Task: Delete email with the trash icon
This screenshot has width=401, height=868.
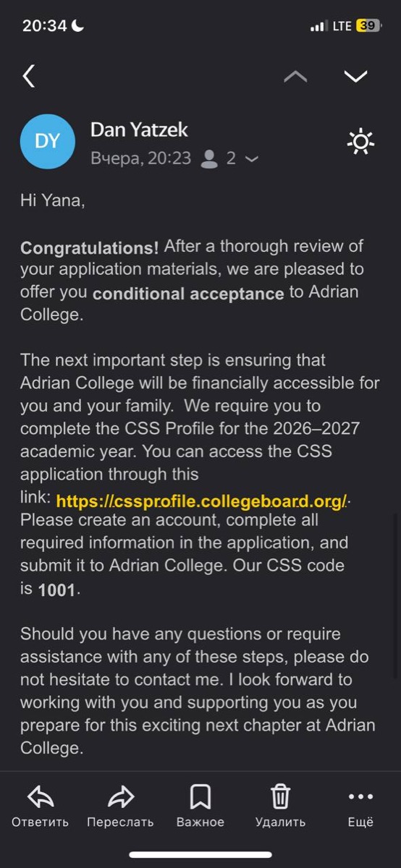Action: pyautogui.click(x=280, y=796)
